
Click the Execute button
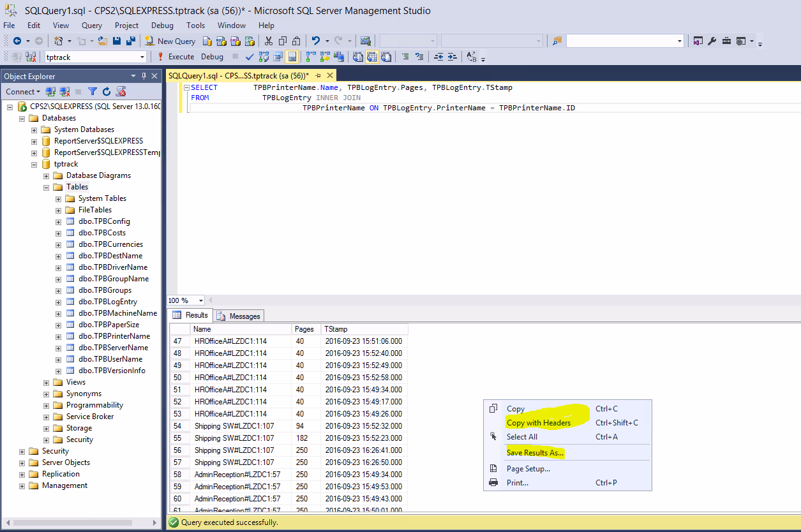click(x=176, y=57)
